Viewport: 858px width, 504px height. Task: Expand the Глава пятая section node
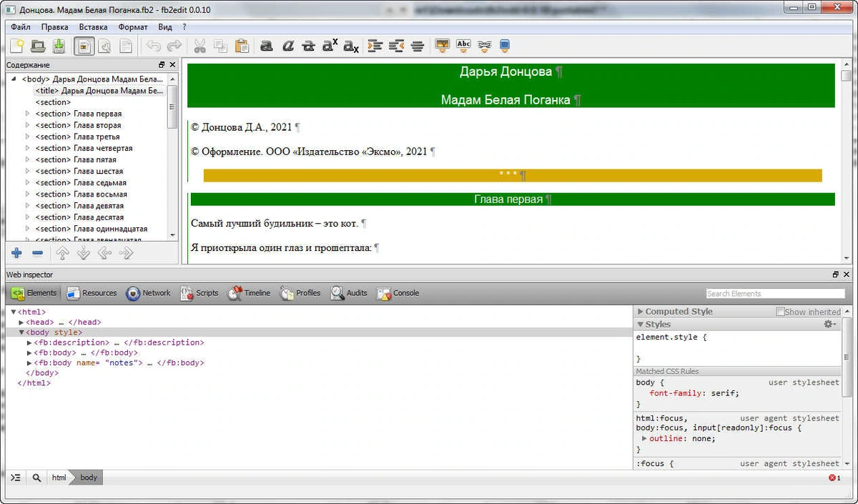click(28, 159)
